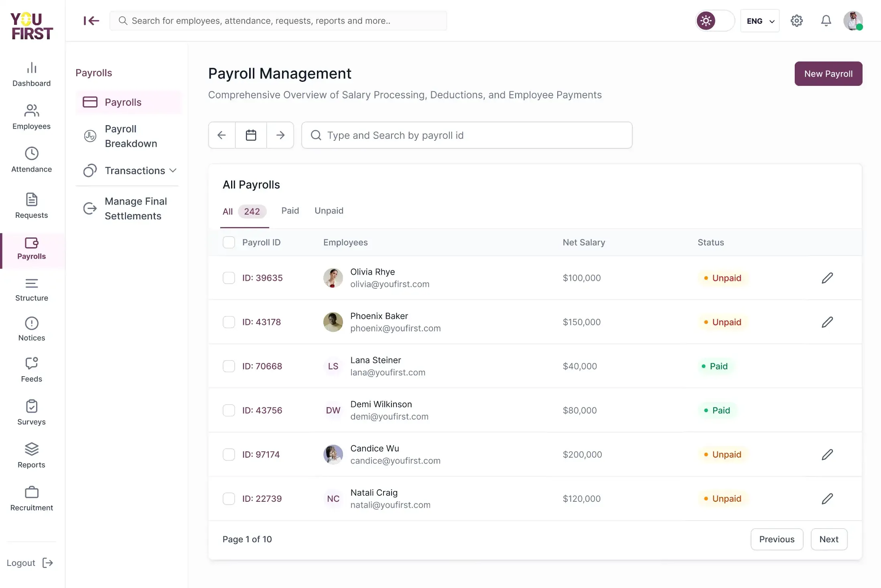Screen dimensions: 881x588
Task: Click the $200,000 net salary value
Action: 582,454
